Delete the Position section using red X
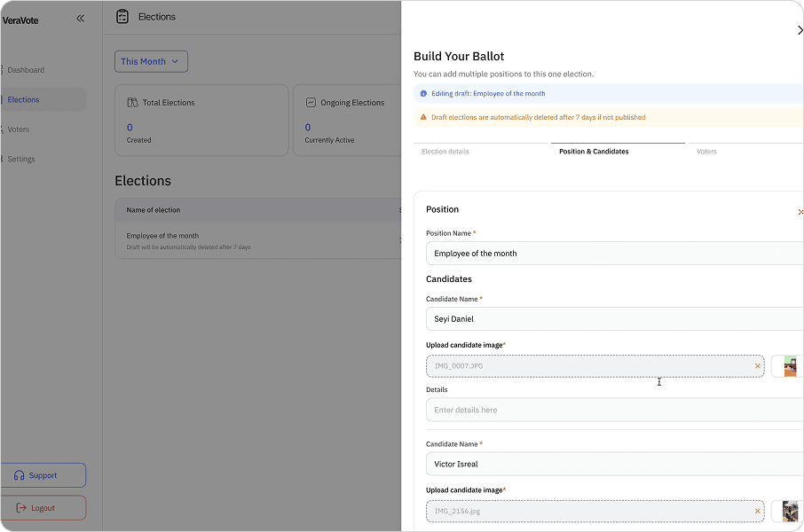The height and width of the screenshot is (532, 804). coord(800,212)
